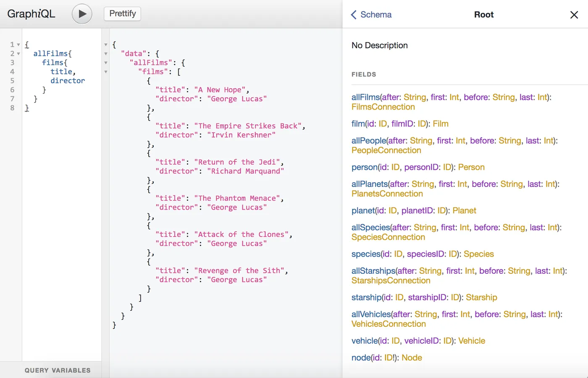Click the Root heading in docs panel
Image resolution: width=588 pixels, height=378 pixels.
(484, 15)
